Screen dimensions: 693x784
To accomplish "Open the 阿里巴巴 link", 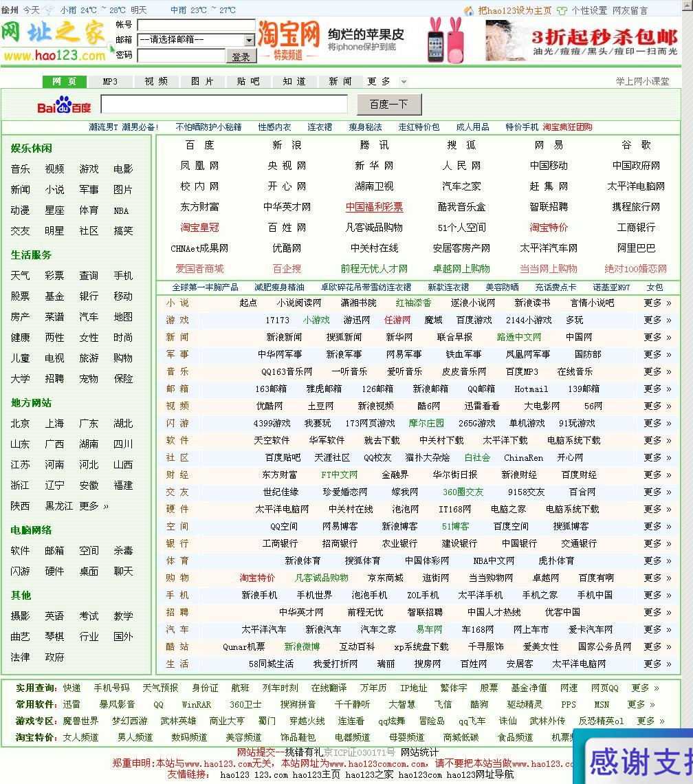I will tap(636, 248).
